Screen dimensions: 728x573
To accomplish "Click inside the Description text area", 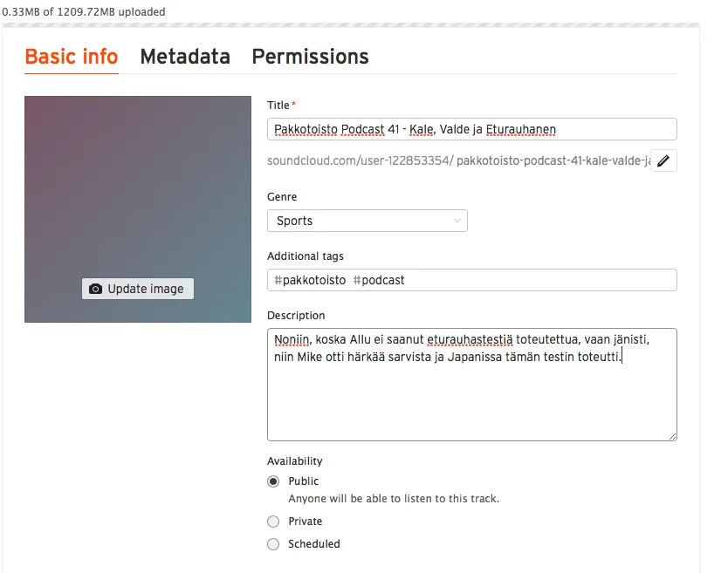I will pyautogui.click(x=471, y=401).
